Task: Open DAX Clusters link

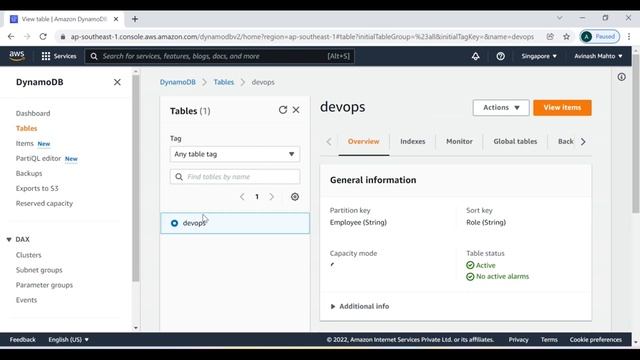Action: pyautogui.click(x=29, y=255)
